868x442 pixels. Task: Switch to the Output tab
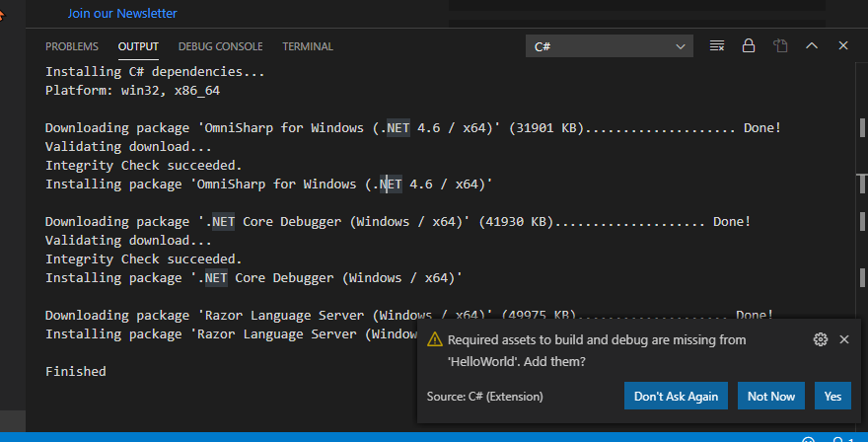point(138,46)
